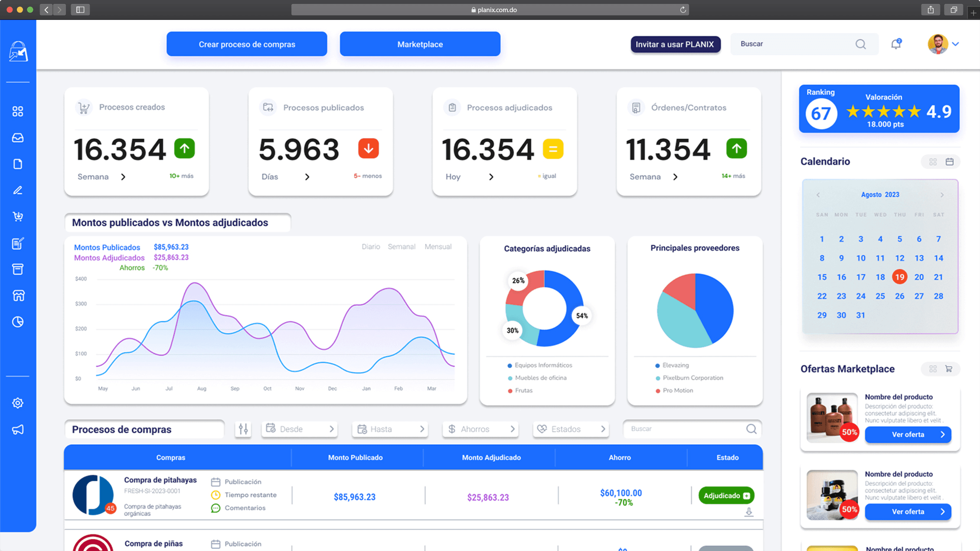Open the storefront marketplace sidebar icon

(x=18, y=296)
